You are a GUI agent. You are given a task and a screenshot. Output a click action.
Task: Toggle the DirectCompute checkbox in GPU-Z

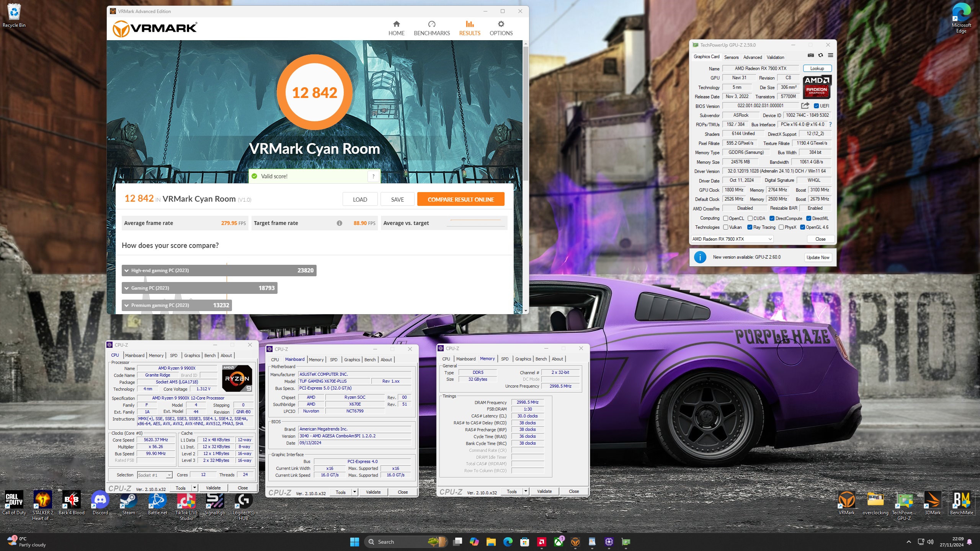point(772,218)
